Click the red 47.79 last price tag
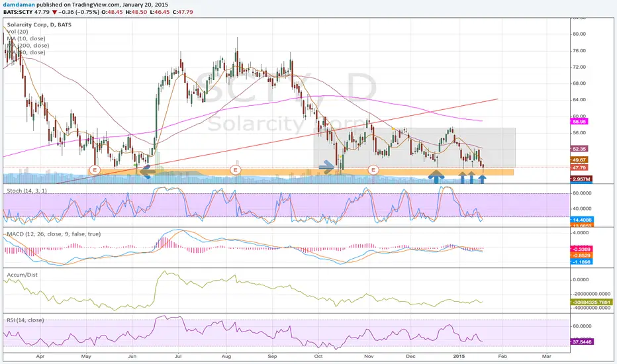This screenshot has height=364, width=617. (x=580, y=167)
